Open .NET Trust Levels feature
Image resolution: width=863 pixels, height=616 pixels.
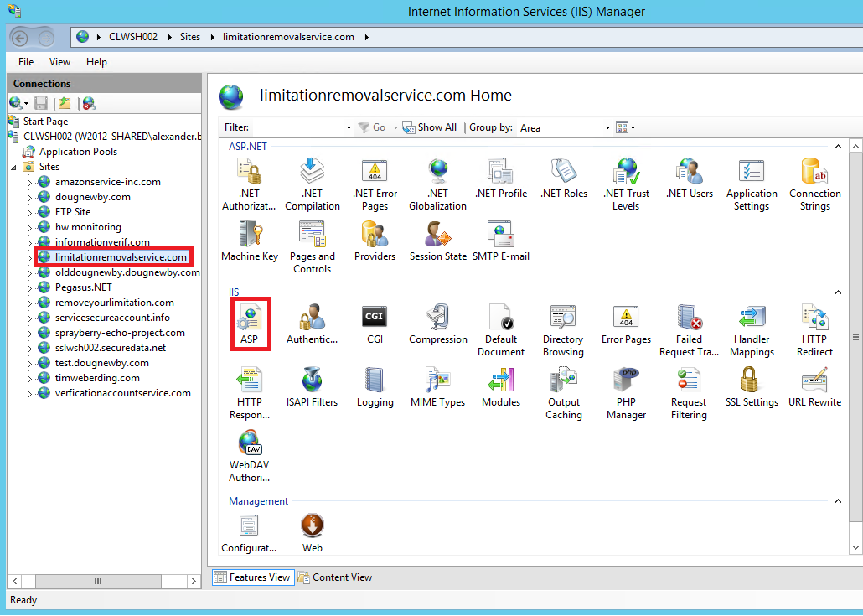point(627,184)
